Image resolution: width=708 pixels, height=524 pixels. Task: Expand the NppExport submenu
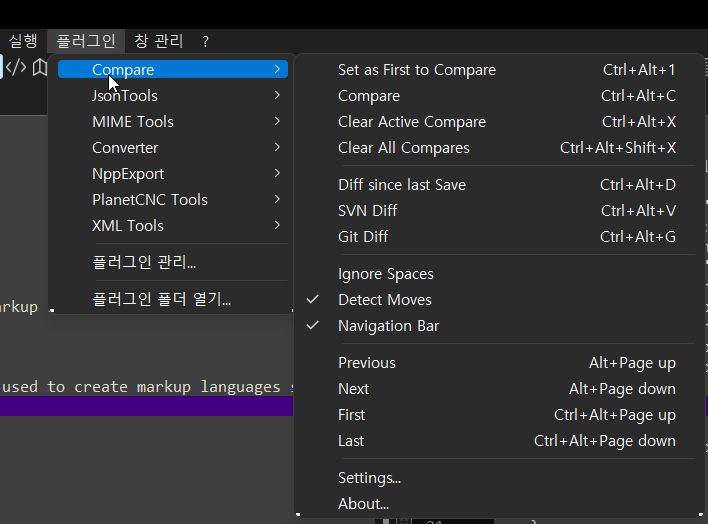[x=173, y=173]
